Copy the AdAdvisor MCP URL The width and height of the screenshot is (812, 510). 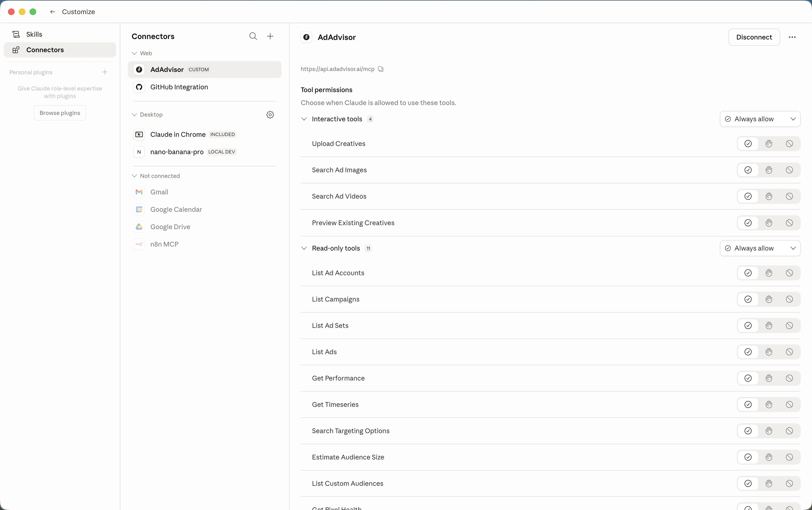click(x=381, y=69)
